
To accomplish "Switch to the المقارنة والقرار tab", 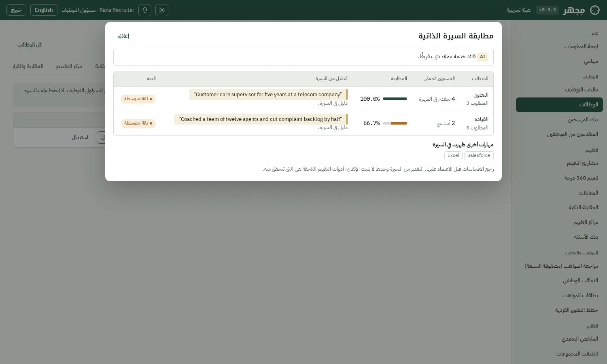I will click(28, 66).
